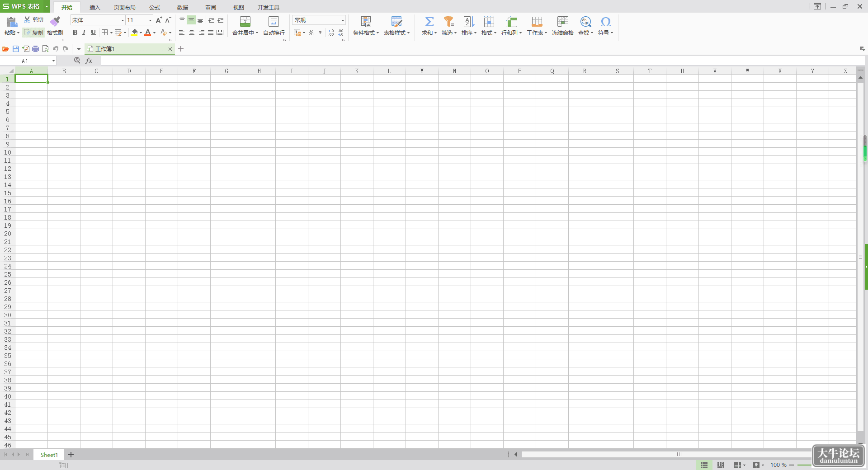Click Freeze Panes (冻结窗格) icon
The height and width of the screenshot is (470, 868).
562,22
